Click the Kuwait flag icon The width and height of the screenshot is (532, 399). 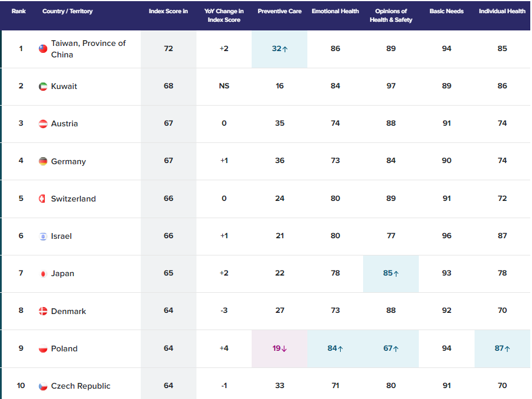[x=43, y=86]
